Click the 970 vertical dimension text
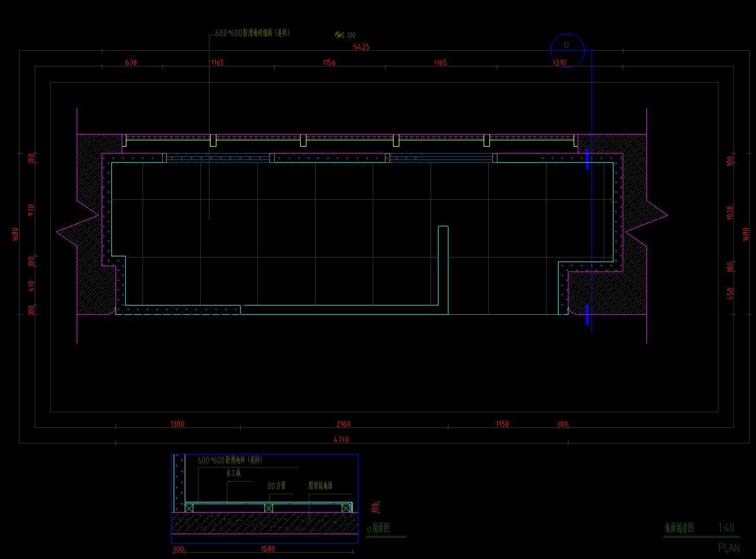This screenshot has height=559, width=756. (31, 208)
